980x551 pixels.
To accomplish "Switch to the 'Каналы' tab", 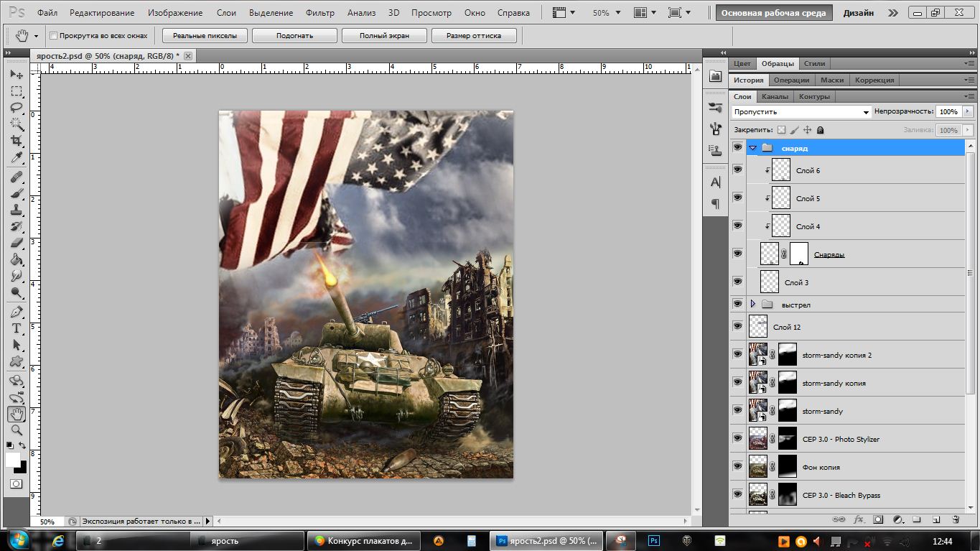I will [x=775, y=96].
